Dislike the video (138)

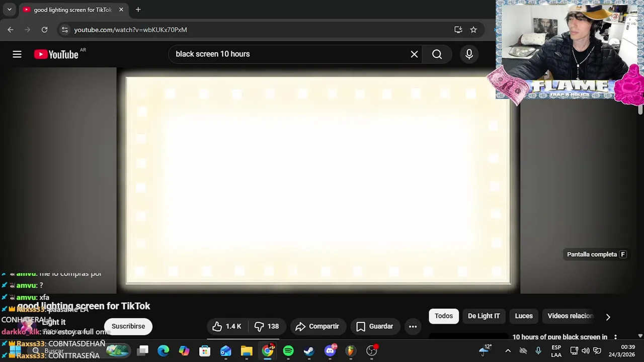pyautogui.click(x=267, y=326)
